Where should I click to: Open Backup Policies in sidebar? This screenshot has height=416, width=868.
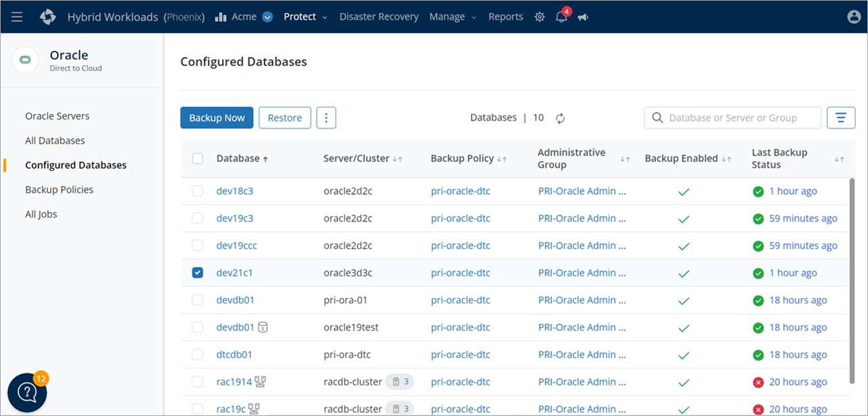59,190
